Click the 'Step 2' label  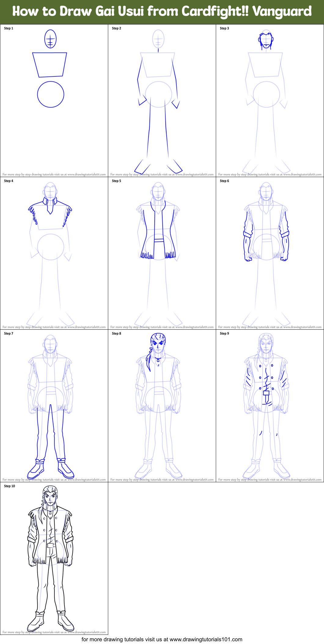tap(116, 28)
